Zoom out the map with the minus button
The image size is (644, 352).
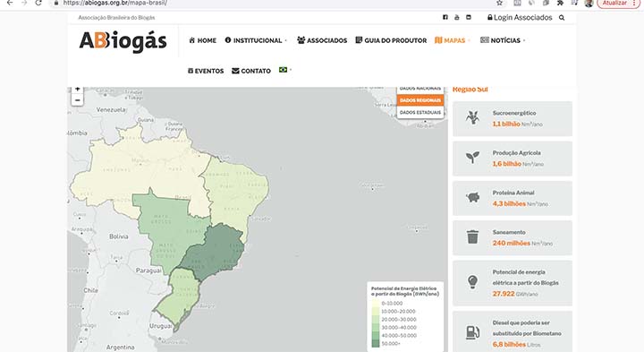[77, 100]
